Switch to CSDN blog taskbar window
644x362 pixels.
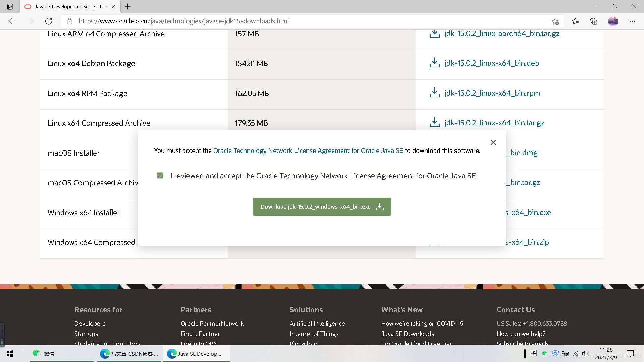coord(129,354)
